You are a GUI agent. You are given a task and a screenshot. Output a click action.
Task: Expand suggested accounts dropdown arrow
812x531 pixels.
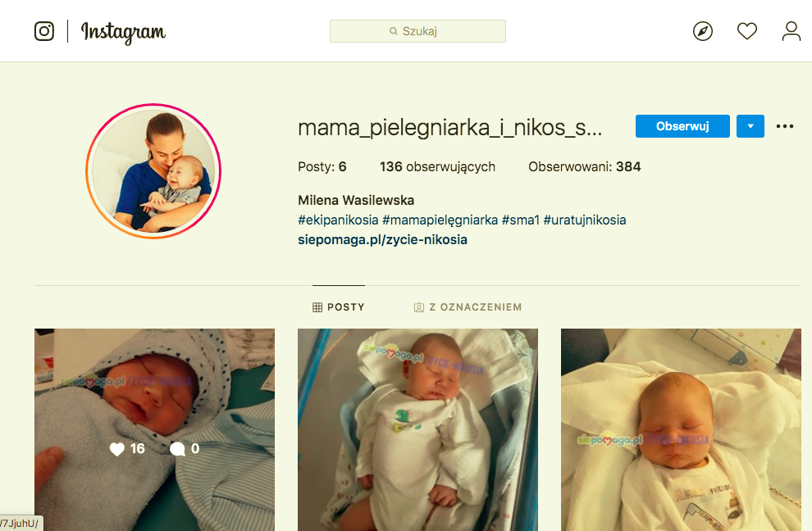coord(750,126)
